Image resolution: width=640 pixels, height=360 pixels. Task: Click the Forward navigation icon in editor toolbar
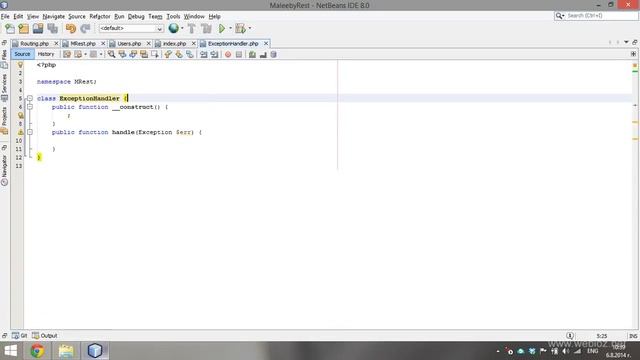pyautogui.click(x=93, y=54)
